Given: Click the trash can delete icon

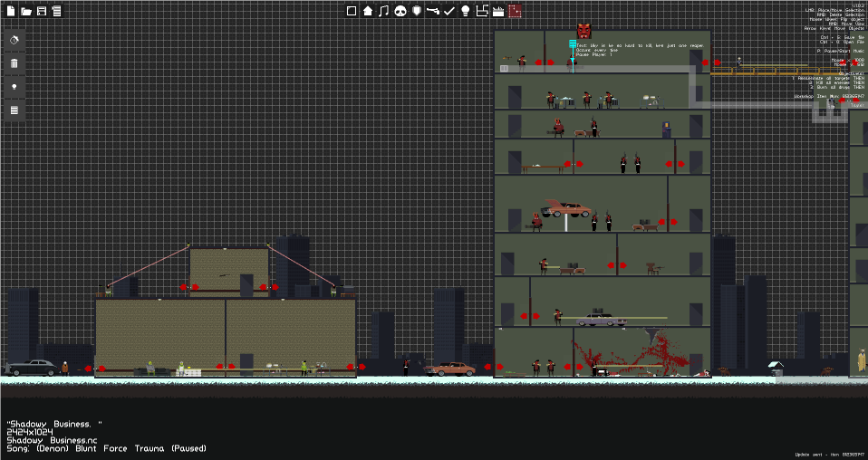Looking at the screenshot, I should 14,63.
